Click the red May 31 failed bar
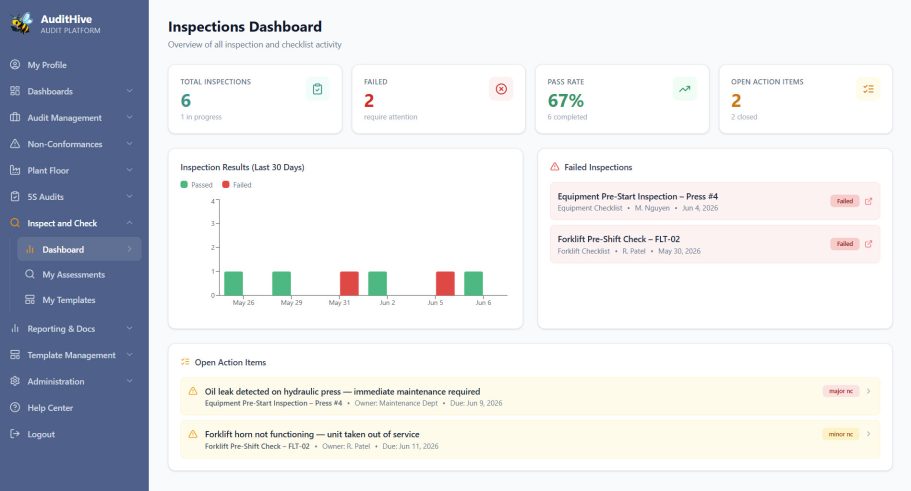911x491 pixels. (349, 284)
